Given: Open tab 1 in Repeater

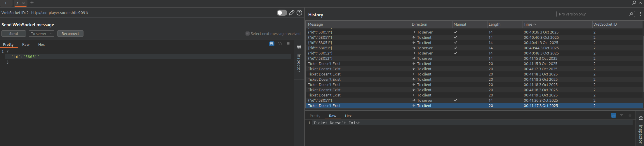Looking at the screenshot, I should click(x=6, y=3).
